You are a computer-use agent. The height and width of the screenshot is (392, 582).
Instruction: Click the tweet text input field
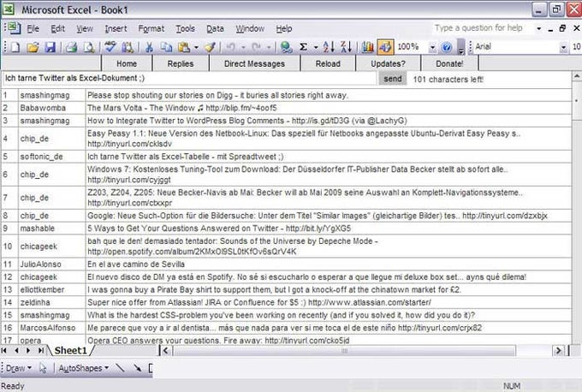click(x=189, y=79)
